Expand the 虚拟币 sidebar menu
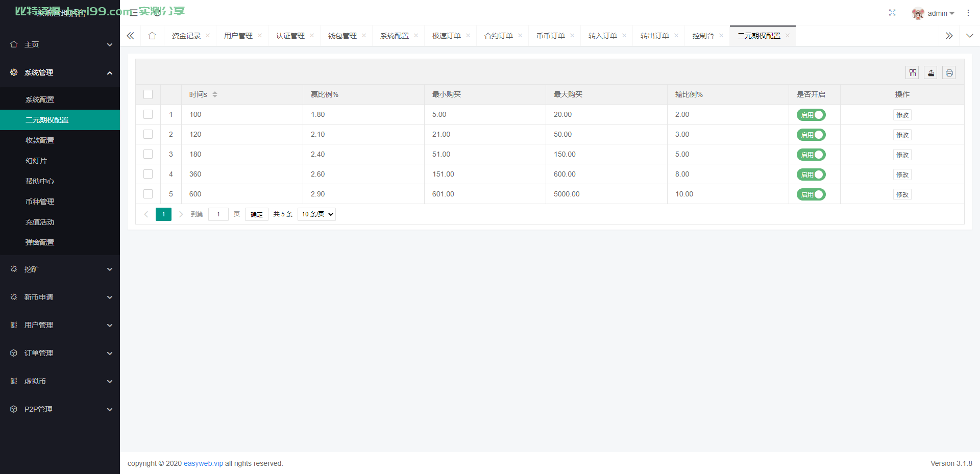The image size is (980, 474). (x=60, y=381)
